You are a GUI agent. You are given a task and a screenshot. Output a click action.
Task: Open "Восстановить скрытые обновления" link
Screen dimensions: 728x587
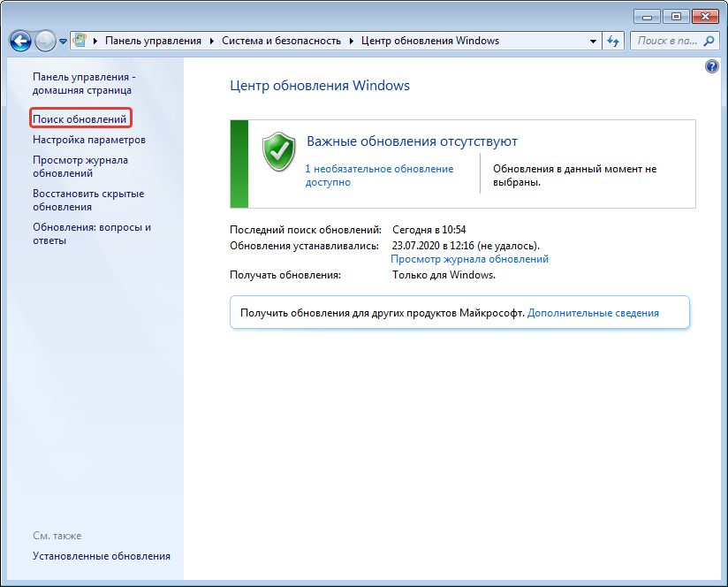click(88, 200)
